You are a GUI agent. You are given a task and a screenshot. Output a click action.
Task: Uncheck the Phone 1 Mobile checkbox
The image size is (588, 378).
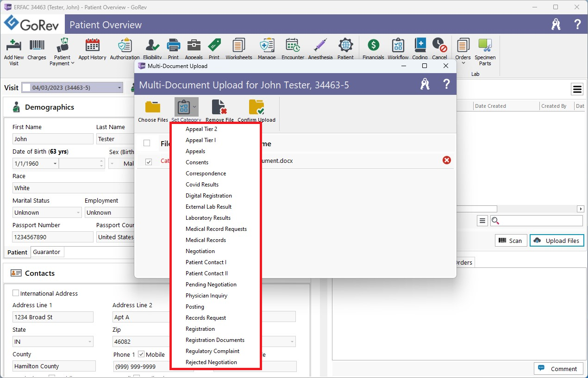141,354
